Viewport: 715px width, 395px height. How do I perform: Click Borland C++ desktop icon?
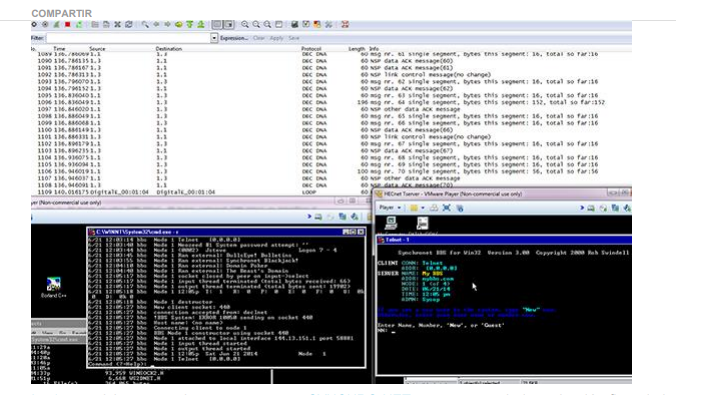point(53,287)
